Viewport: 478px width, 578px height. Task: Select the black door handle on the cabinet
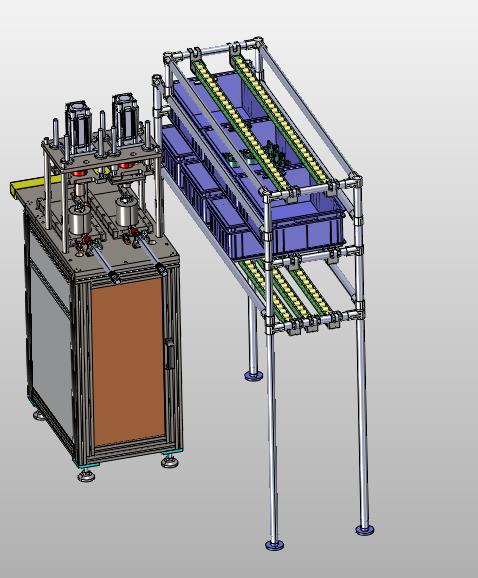point(169,355)
